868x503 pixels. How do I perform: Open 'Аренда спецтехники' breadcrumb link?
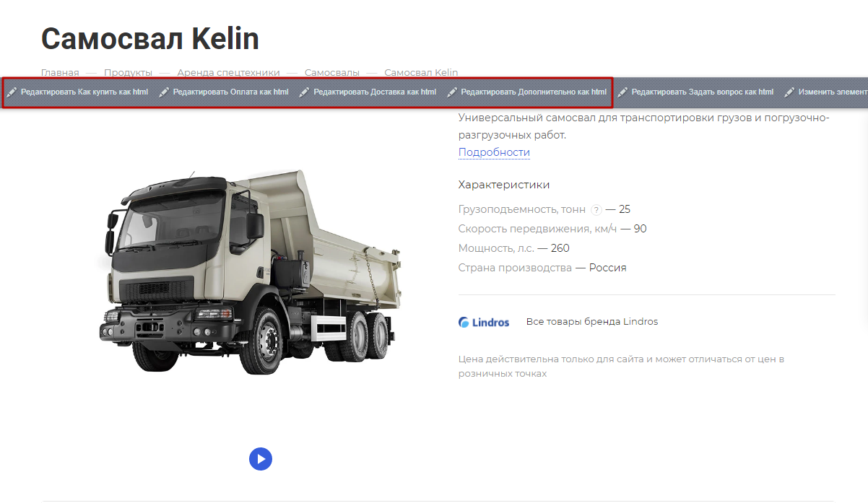click(228, 72)
